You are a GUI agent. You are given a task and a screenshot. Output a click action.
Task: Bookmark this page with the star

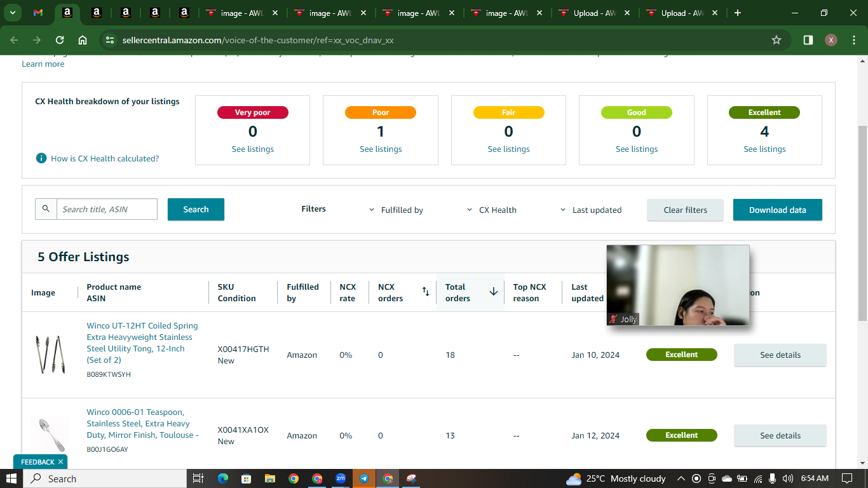point(776,40)
